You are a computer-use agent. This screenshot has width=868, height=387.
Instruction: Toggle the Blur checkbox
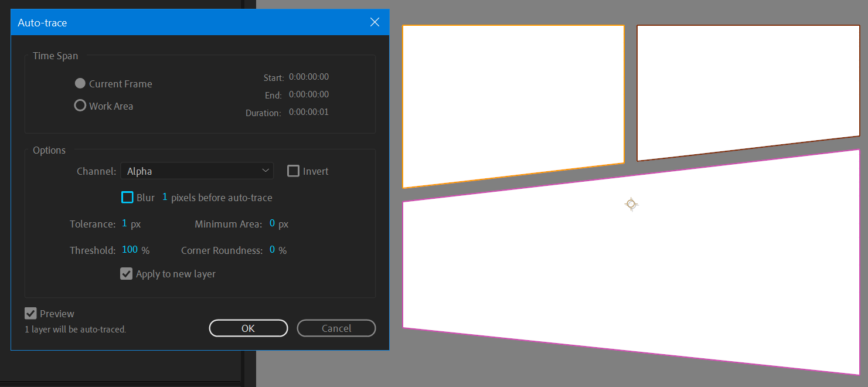pos(127,198)
